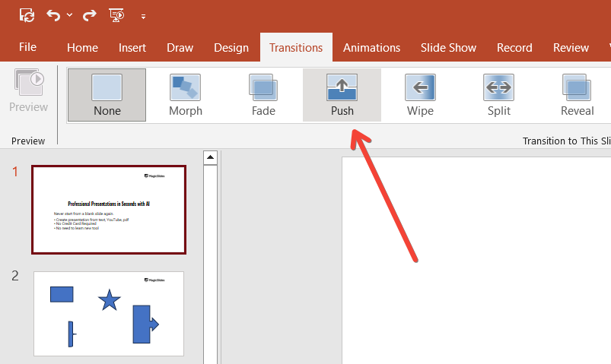Choose the Fade transition effect
Screen dimensions: 611x364
point(263,95)
